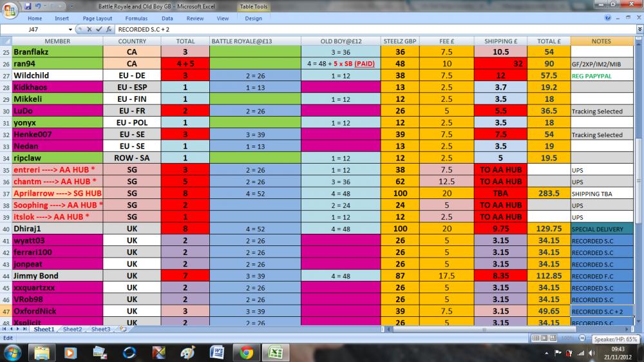Viewport: 644px width, 362px height.
Task: Click the Insert Worksheet icon
Action: point(123,329)
